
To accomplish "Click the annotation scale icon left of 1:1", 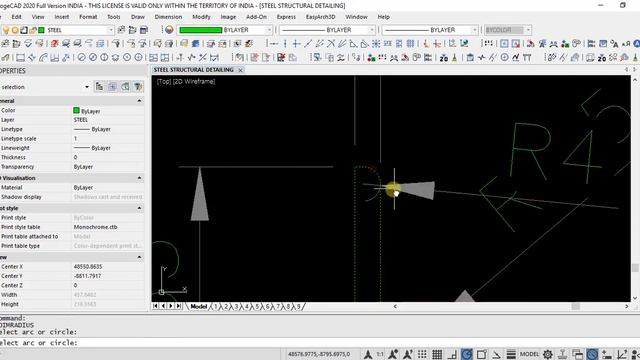I will pyautogui.click(x=368, y=354).
